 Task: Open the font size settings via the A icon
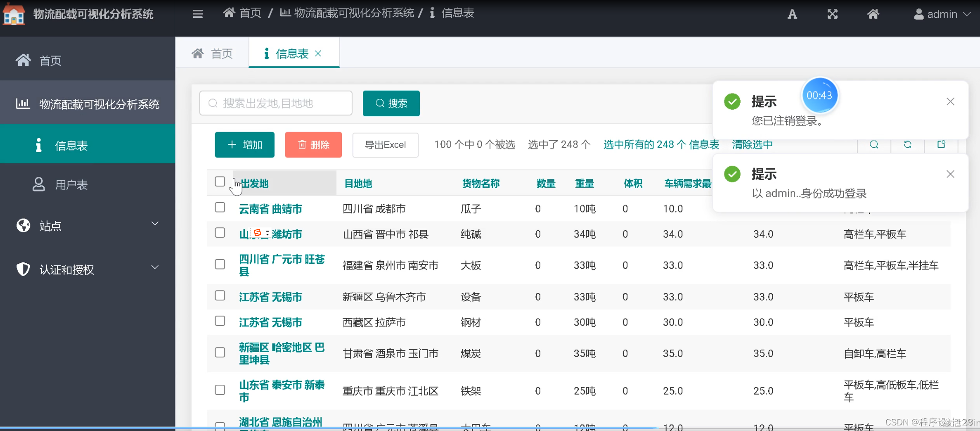click(792, 14)
